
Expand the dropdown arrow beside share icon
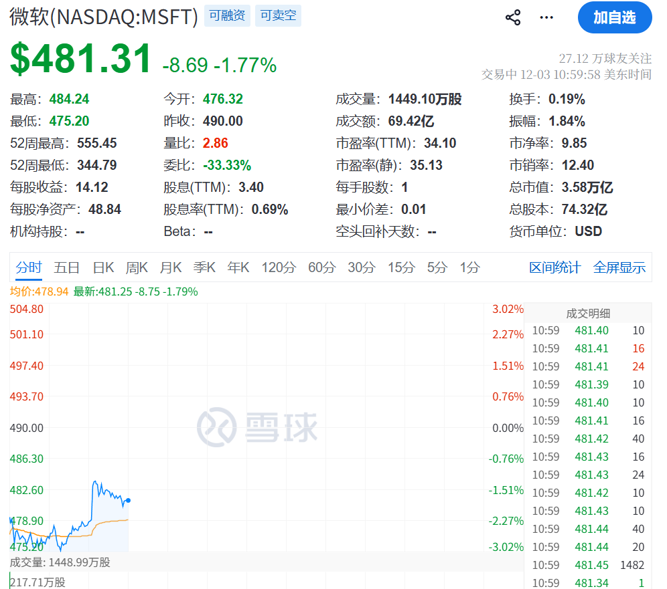(544, 18)
